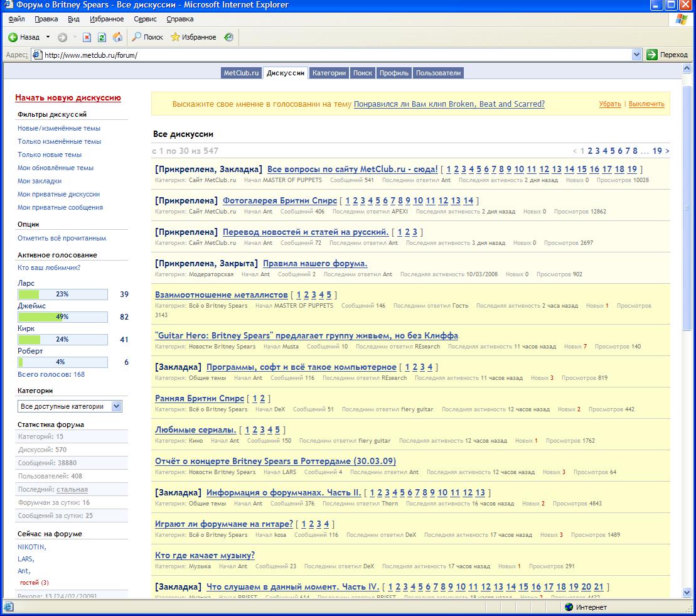Open the Сервис menu
Screen dimensions: 696x616
(x=145, y=19)
